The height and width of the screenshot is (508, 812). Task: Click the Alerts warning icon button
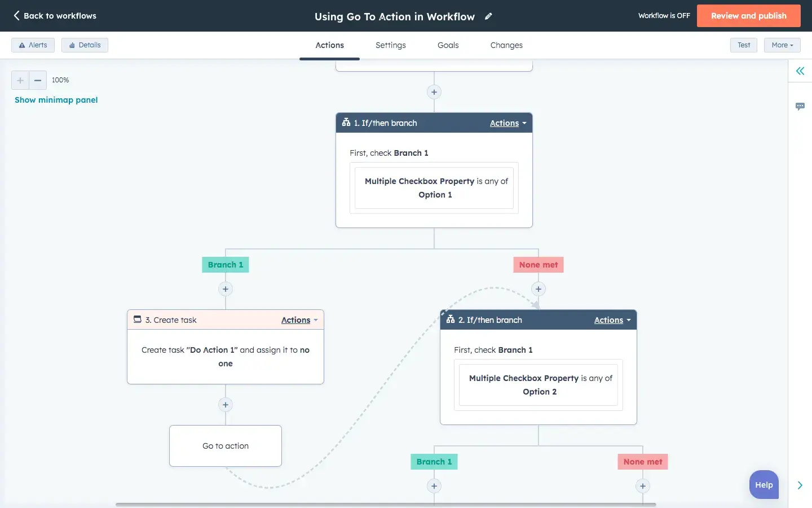pos(33,45)
